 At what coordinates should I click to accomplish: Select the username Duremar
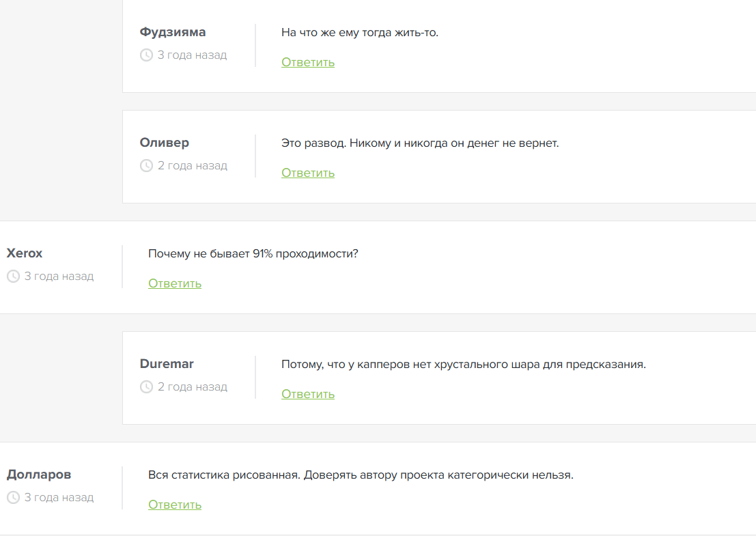point(167,364)
